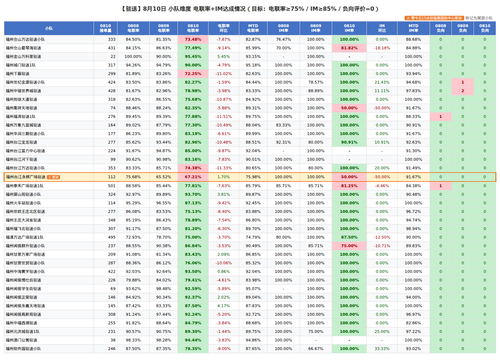Select the pink 74.38% cell
The width and height of the screenshot is (500, 364).
(193, 168)
